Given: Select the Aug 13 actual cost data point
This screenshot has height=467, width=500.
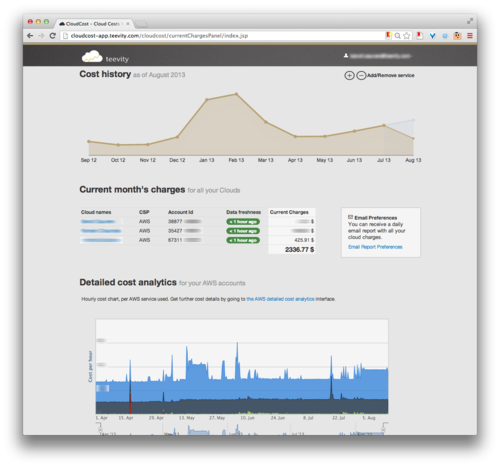Looking at the screenshot, I should [x=413, y=139].
